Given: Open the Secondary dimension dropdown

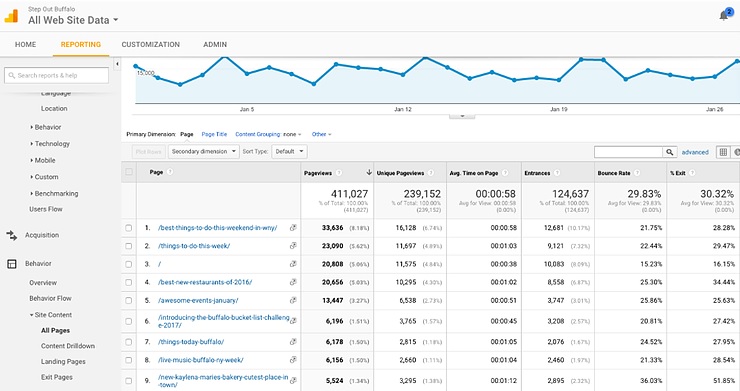Looking at the screenshot, I should click(x=204, y=152).
